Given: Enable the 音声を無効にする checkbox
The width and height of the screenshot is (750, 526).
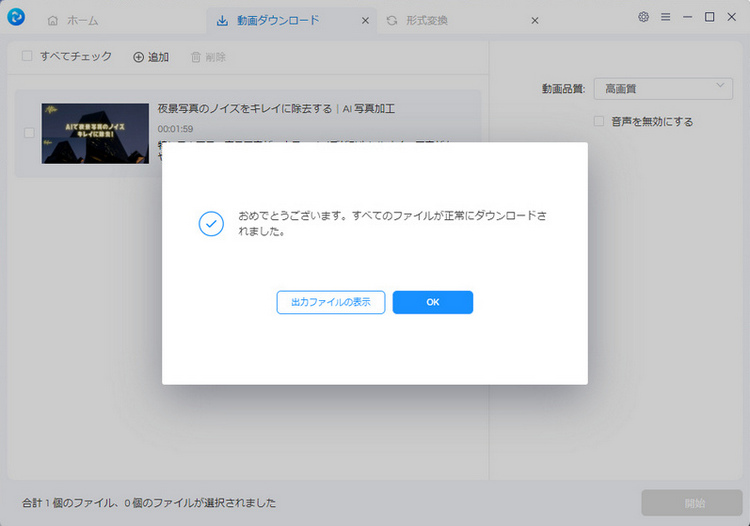Looking at the screenshot, I should point(599,122).
